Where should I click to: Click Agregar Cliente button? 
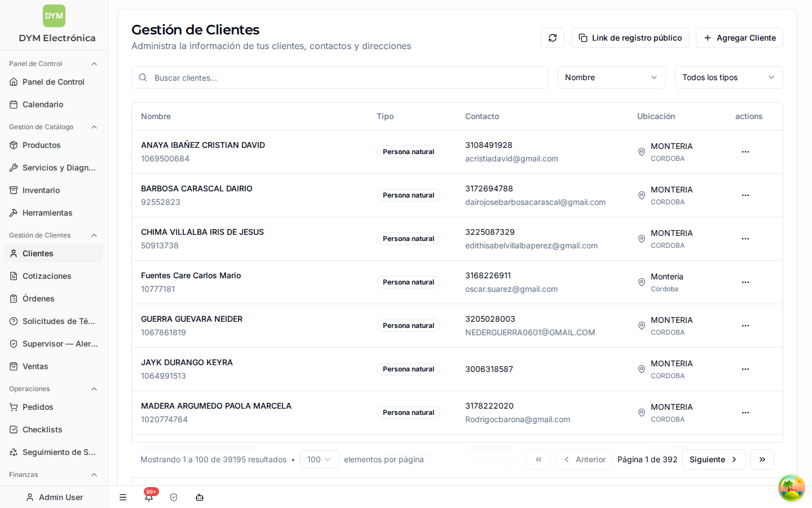pyautogui.click(x=739, y=38)
